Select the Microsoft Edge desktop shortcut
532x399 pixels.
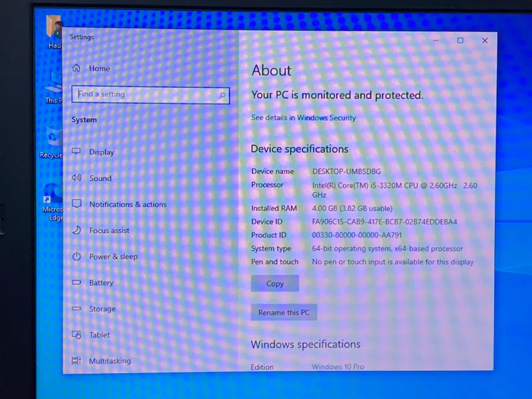tap(53, 203)
